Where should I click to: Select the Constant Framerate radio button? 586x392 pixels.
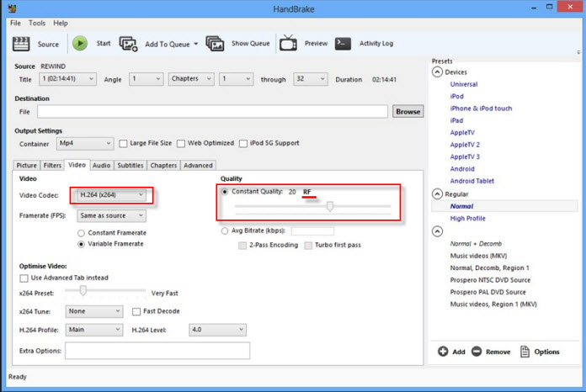coord(81,233)
